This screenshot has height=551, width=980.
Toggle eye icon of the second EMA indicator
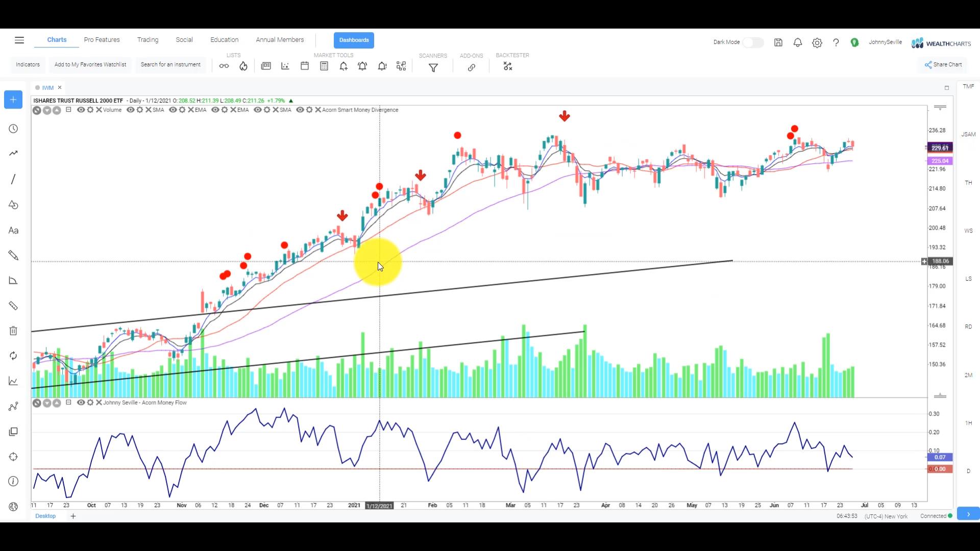(x=215, y=110)
